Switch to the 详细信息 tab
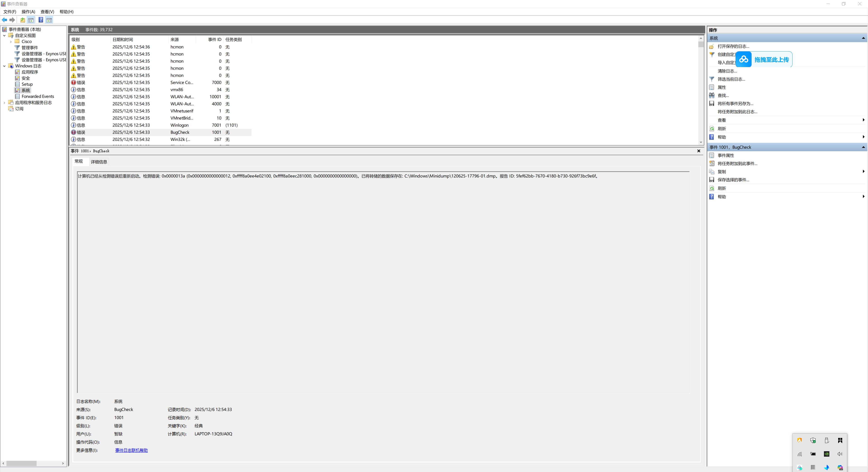 click(99, 162)
